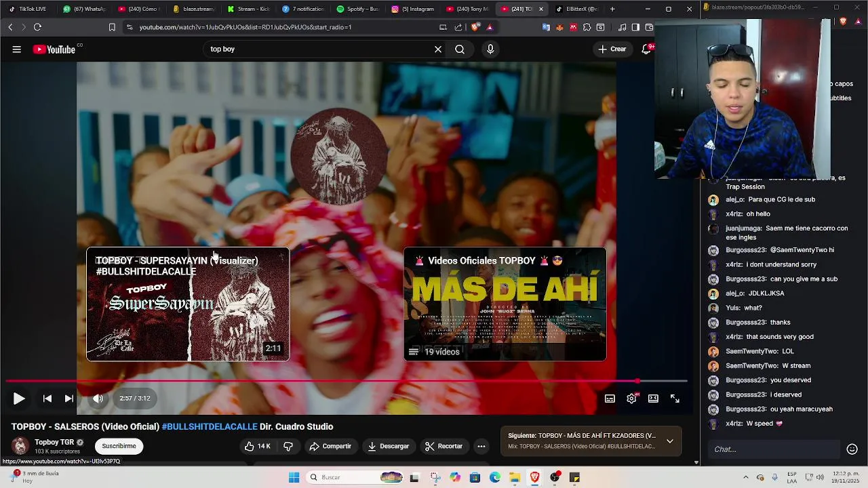Toggle theater mode in the player
The height and width of the screenshot is (488, 868).
pyautogui.click(x=653, y=399)
